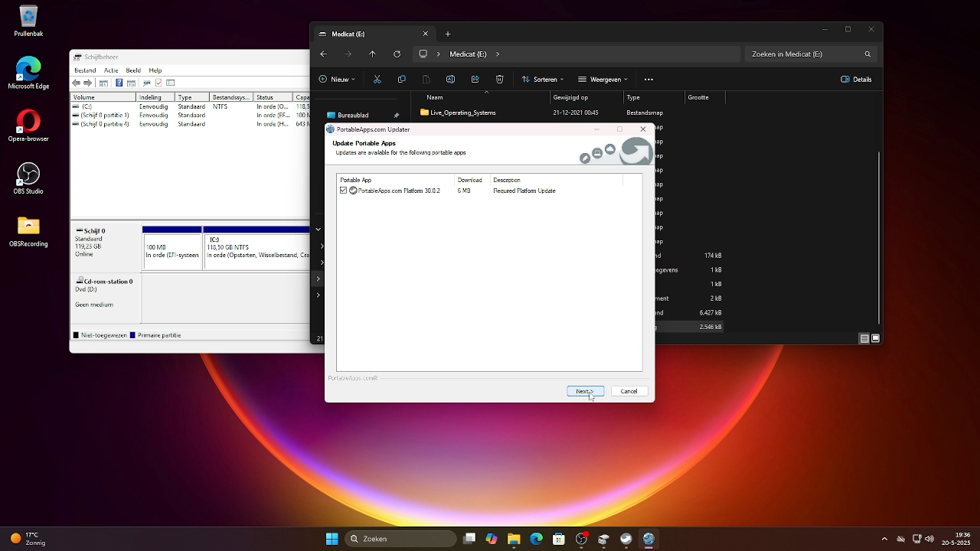Switch Explorer to the details list view icon
This screenshot has width=980, height=551.
864,338
